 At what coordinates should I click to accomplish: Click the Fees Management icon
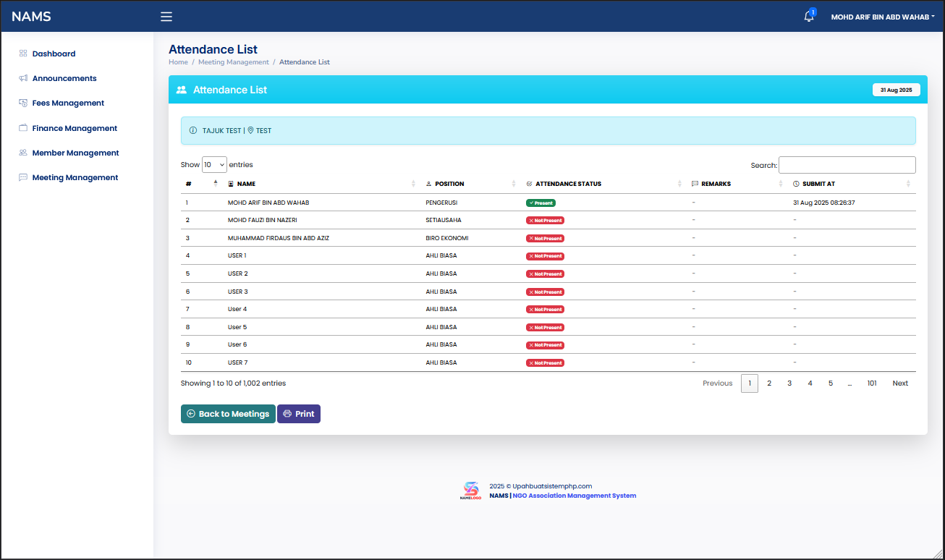coord(23,103)
